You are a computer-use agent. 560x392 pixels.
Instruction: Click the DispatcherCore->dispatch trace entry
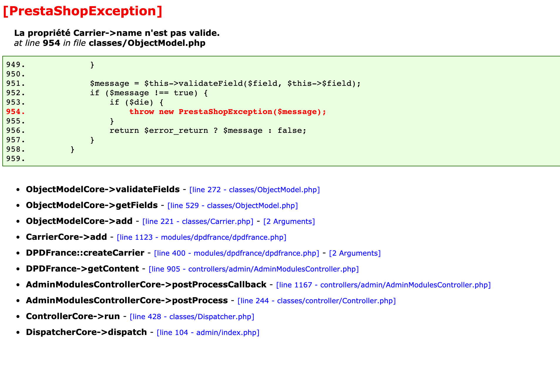[86, 332]
